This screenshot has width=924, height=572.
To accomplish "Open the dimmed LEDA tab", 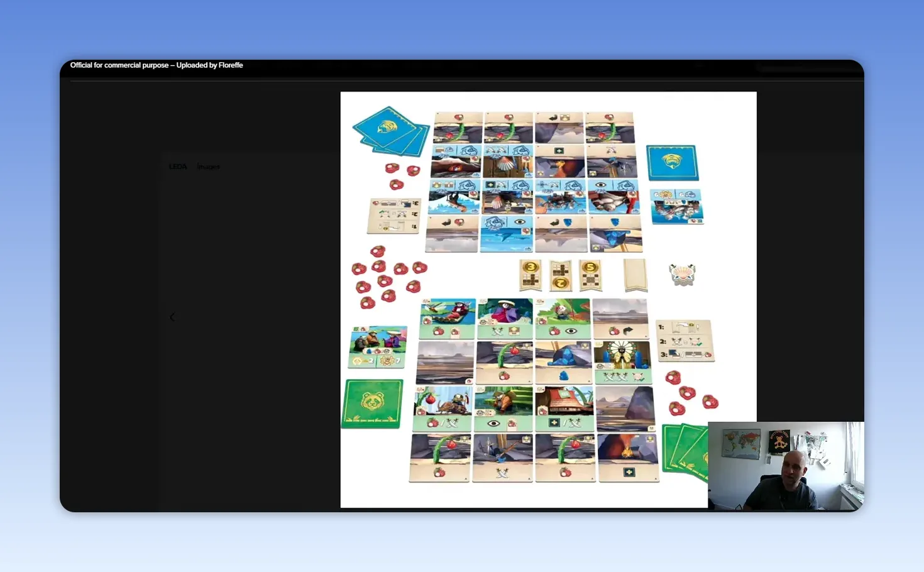I will tap(178, 167).
